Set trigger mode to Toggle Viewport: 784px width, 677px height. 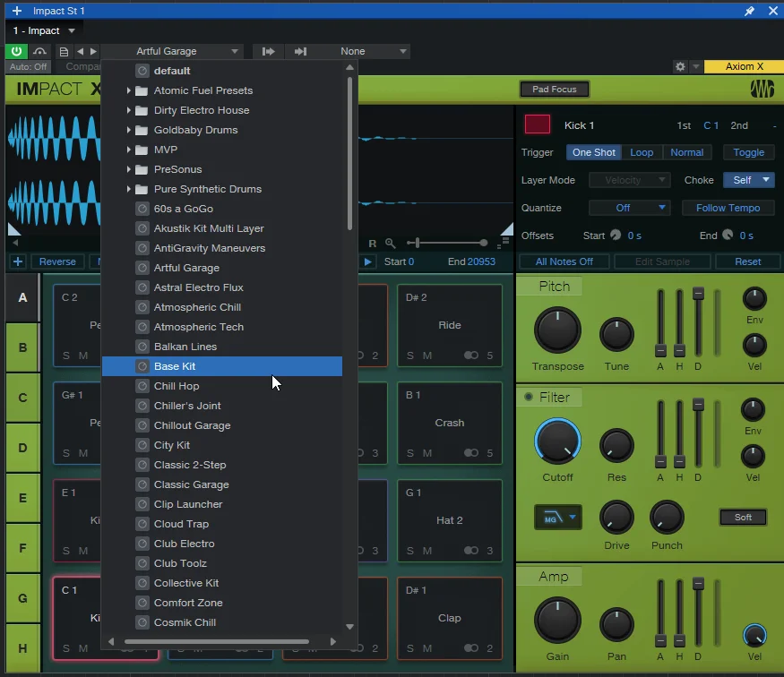pyautogui.click(x=748, y=152)
